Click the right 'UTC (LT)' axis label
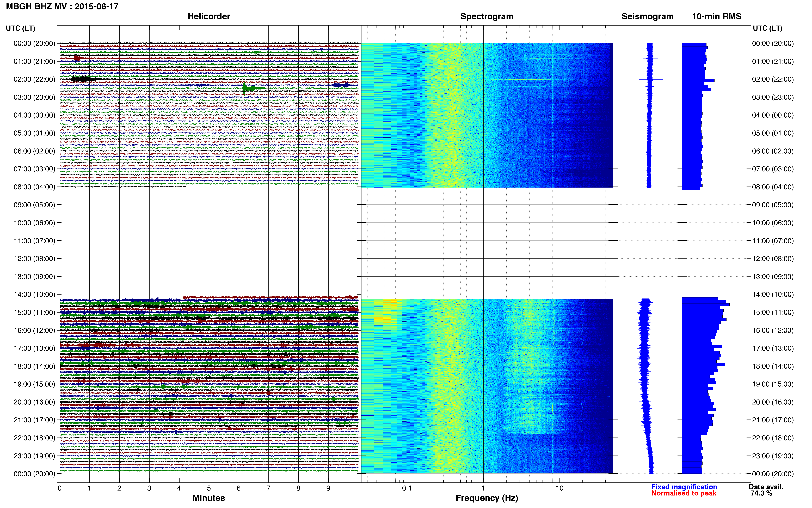Screen dimensions: 812x508 [767, 28]
